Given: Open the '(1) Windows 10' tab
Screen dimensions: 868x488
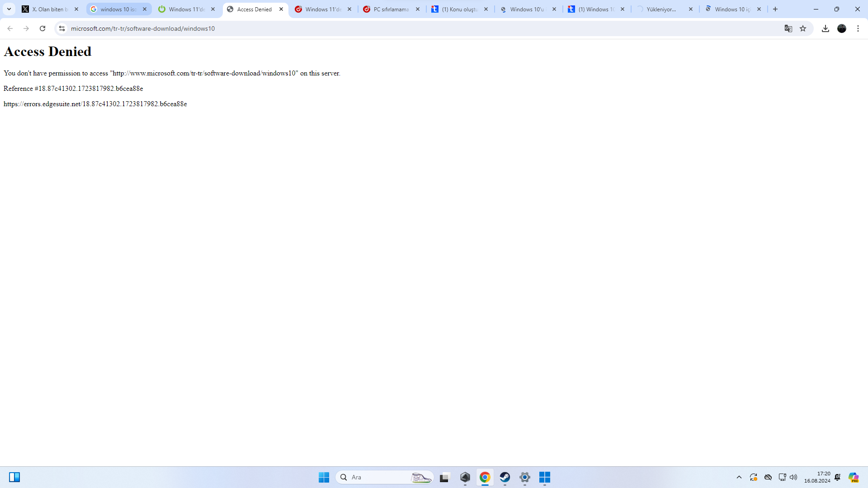Looking at the screenshot, I should 596,9.
